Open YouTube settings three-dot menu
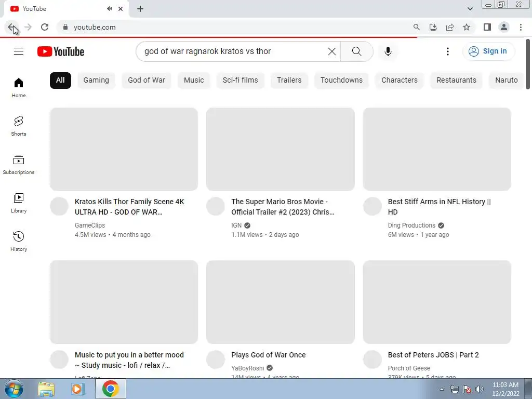This screenshot has width=532, height=399. click(x=447, y=51)
